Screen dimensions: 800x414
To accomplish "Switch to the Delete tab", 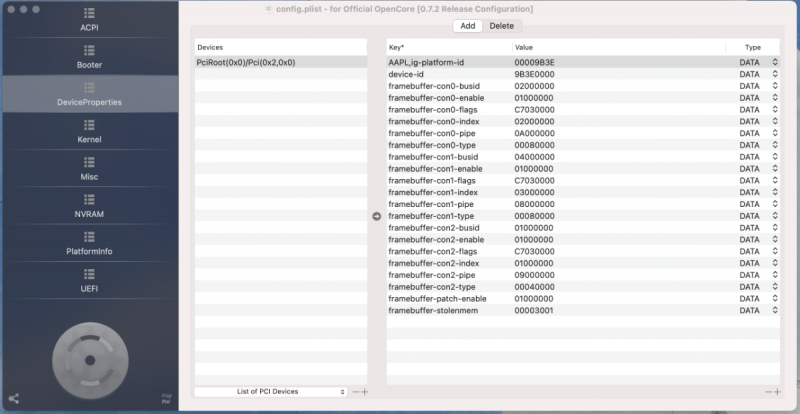I will (x=502, y=26).
